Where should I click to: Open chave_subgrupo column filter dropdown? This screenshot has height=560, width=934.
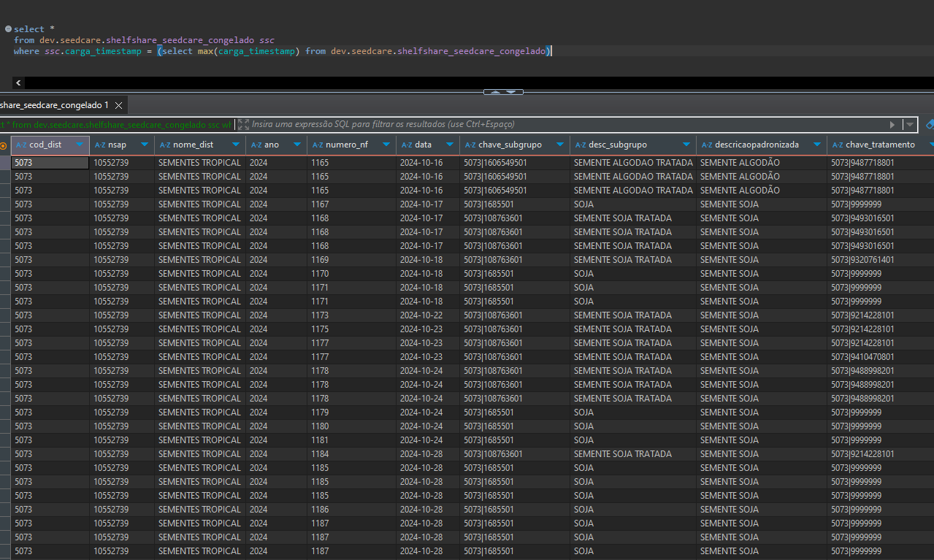[560, 145]
